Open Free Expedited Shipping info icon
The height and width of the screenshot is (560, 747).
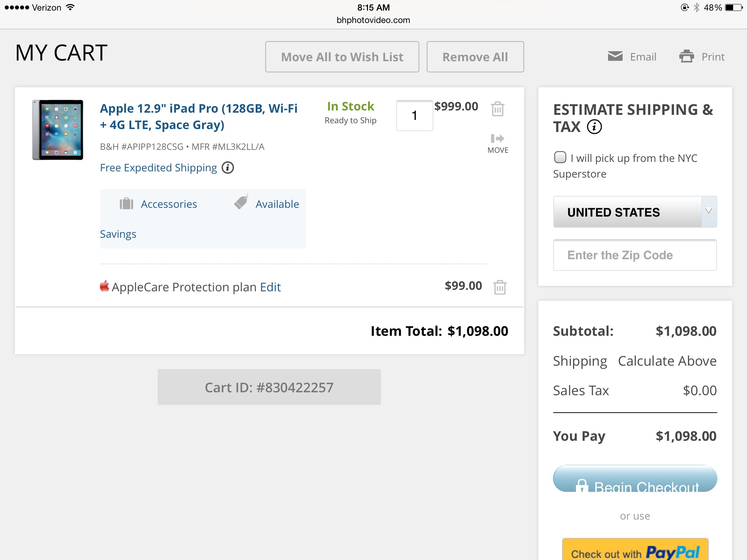(228, 168)
